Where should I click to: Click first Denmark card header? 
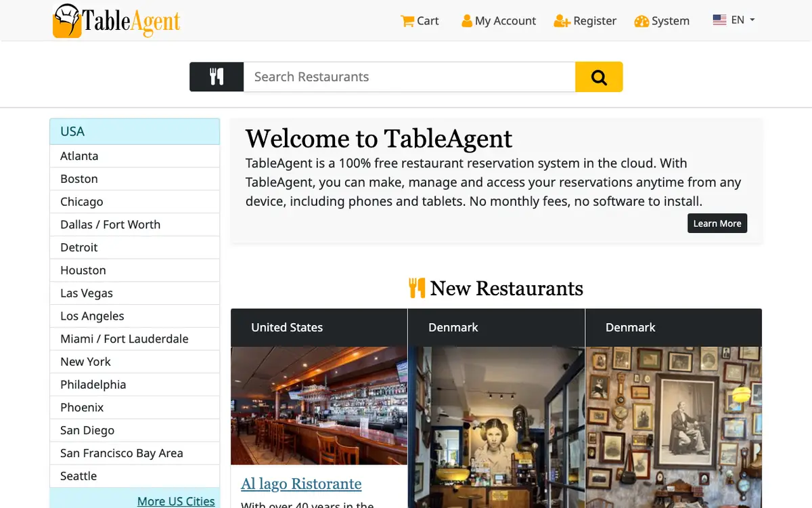(x=496, y=328)
